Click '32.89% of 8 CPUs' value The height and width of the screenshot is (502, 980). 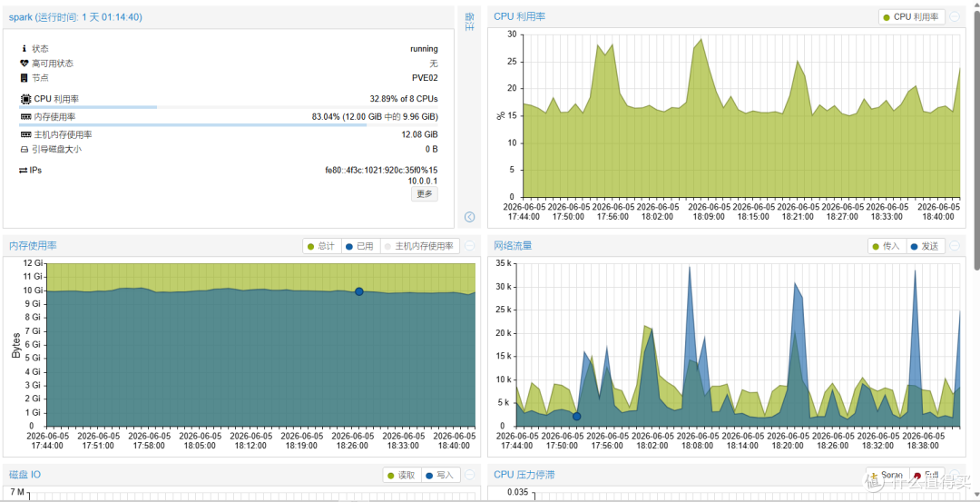click(x=404, y=99)
